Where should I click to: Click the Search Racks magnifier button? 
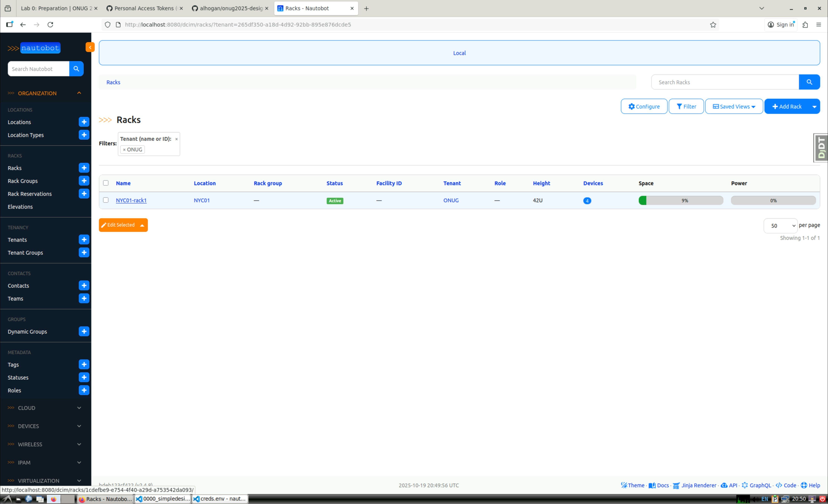click(809, 82)
